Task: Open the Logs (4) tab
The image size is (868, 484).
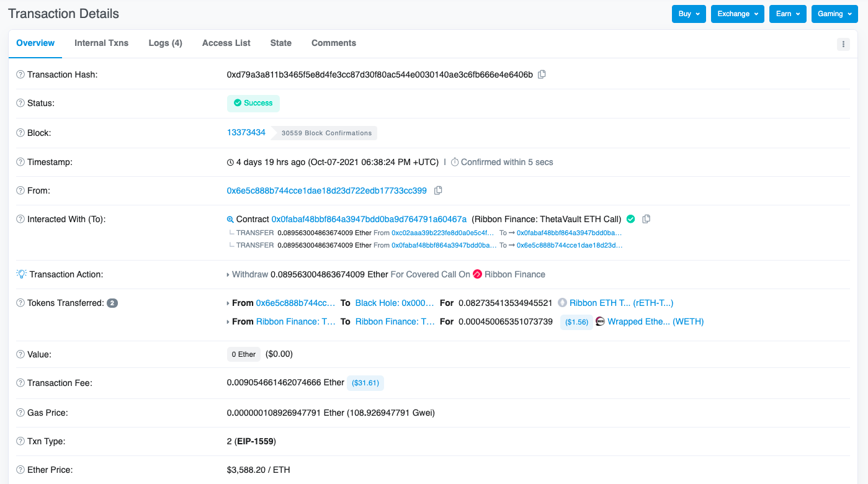Action: 165,43
